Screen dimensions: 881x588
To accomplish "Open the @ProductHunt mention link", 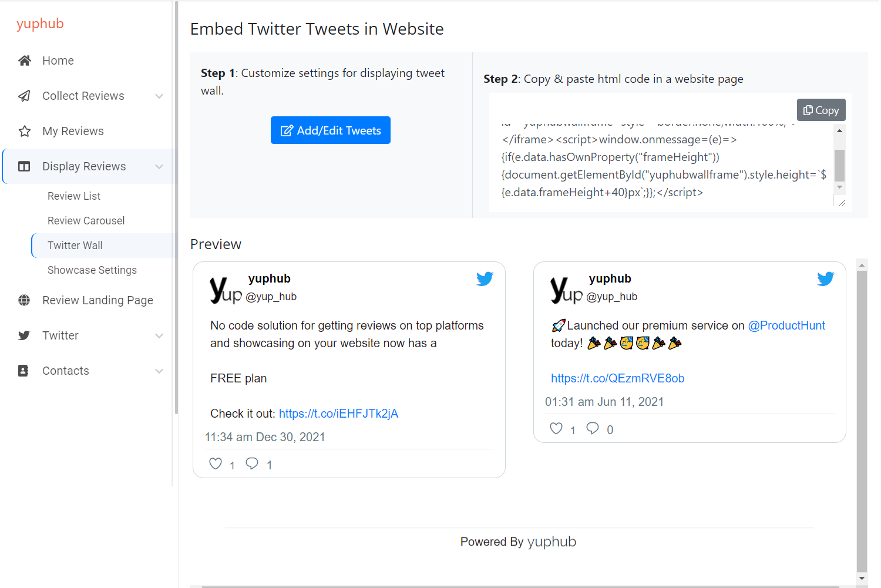I will coord(786,325).
